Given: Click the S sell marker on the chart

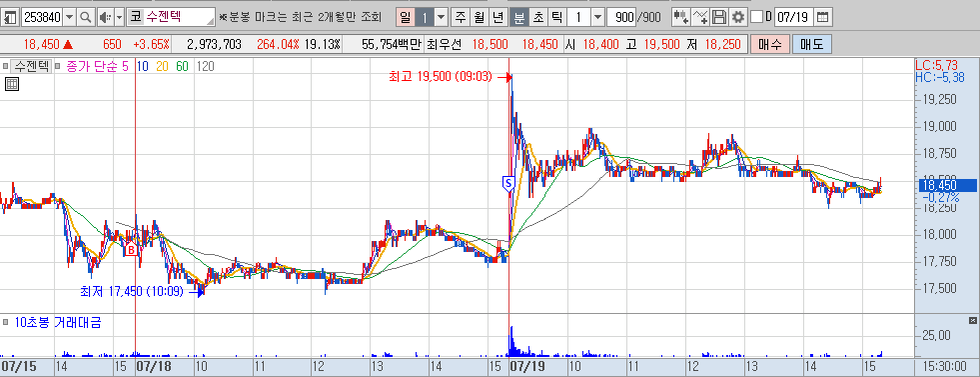Looking at the screenshot, I should click(x=508, y=183).
